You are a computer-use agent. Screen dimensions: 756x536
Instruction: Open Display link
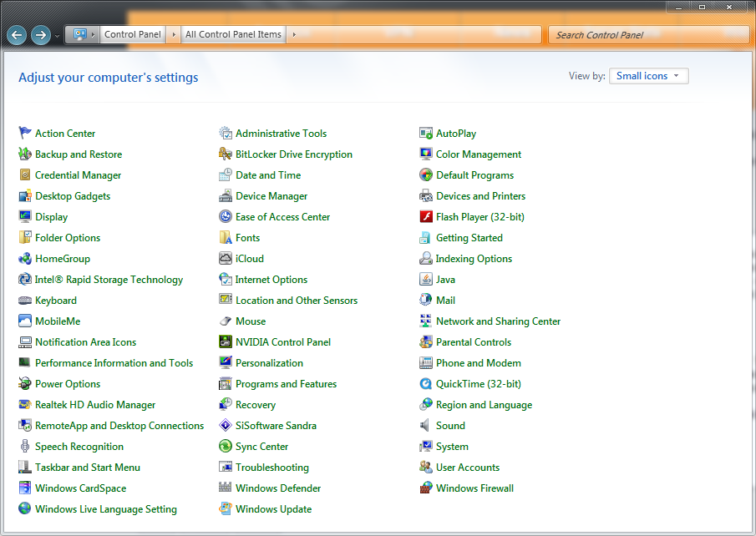(x=51, y=216)
